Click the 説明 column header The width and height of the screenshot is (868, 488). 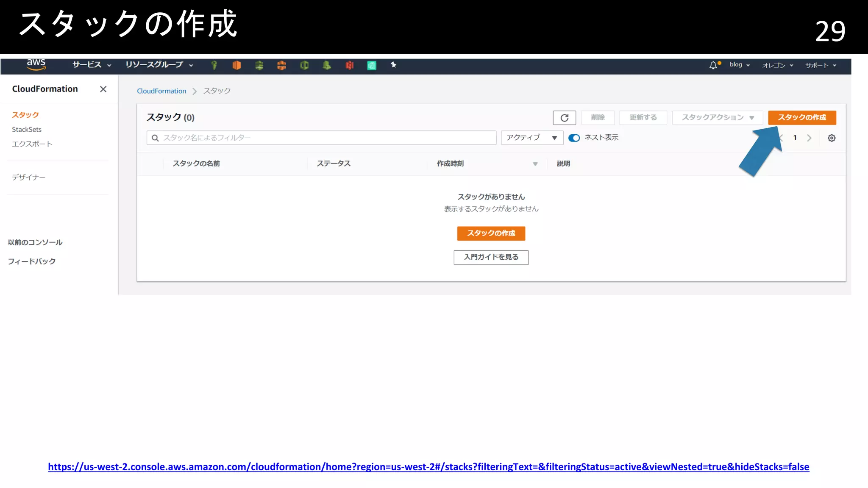pyautogui.click(x=563, y=164)
